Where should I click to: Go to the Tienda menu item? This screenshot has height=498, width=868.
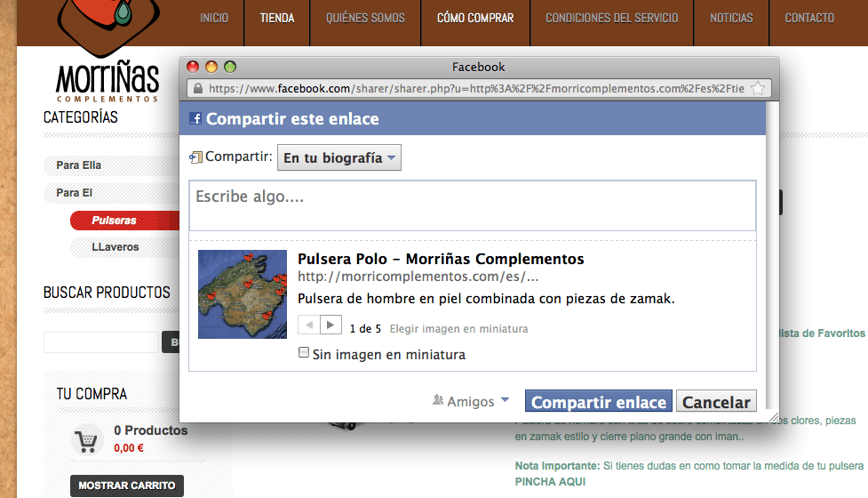pos(277,19)
